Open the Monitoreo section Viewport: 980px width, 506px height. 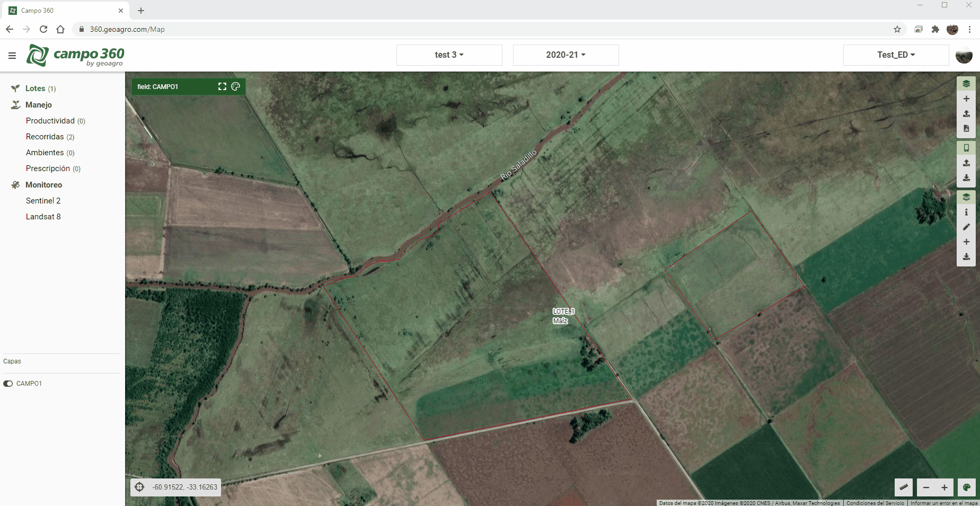tap(44, 185)
